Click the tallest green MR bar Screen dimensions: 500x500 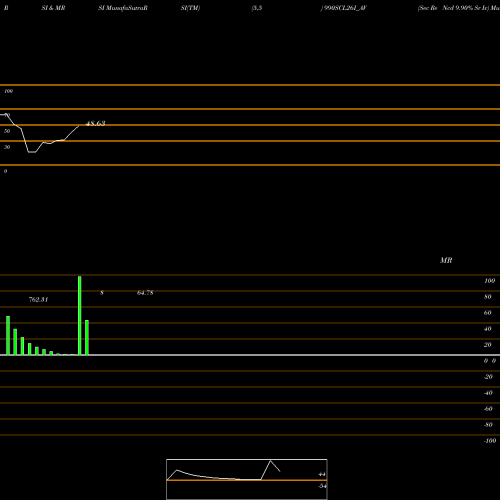tap(80, 315)
